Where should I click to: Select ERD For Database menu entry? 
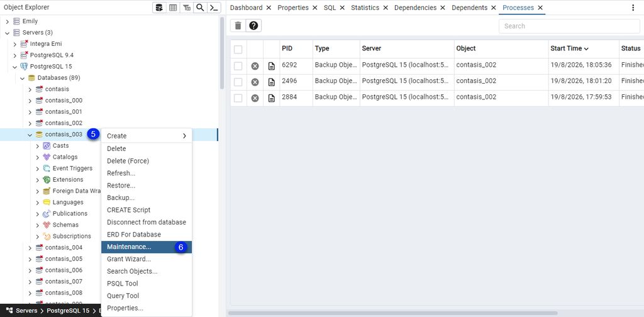pos(147,235)
